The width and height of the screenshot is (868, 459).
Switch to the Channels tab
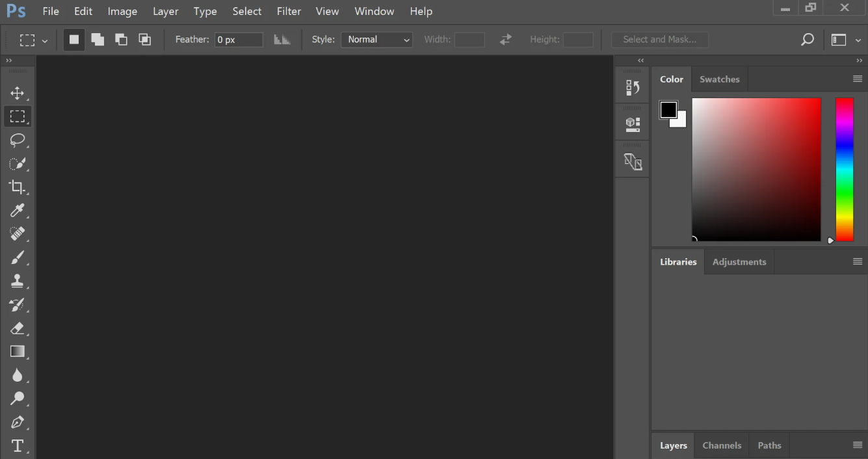click(x=722, y=445)
